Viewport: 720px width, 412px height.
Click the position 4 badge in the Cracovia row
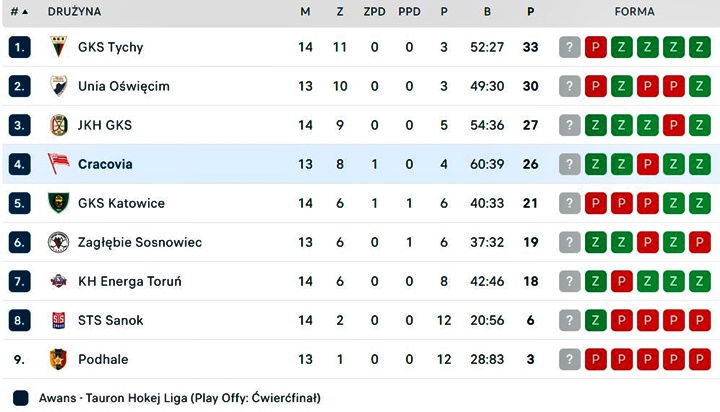click(20, 164)
